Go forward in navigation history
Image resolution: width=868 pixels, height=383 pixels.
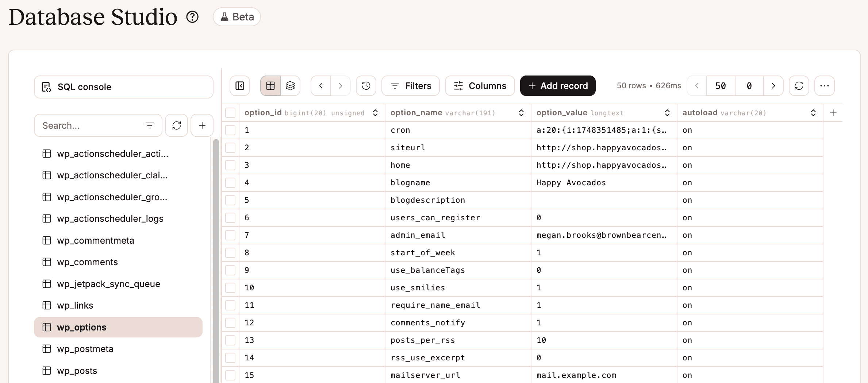pyautogui.click(x=341, y=86)
